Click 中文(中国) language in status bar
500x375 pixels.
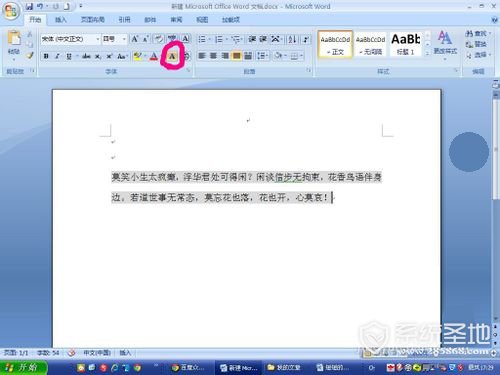(97, 352)
